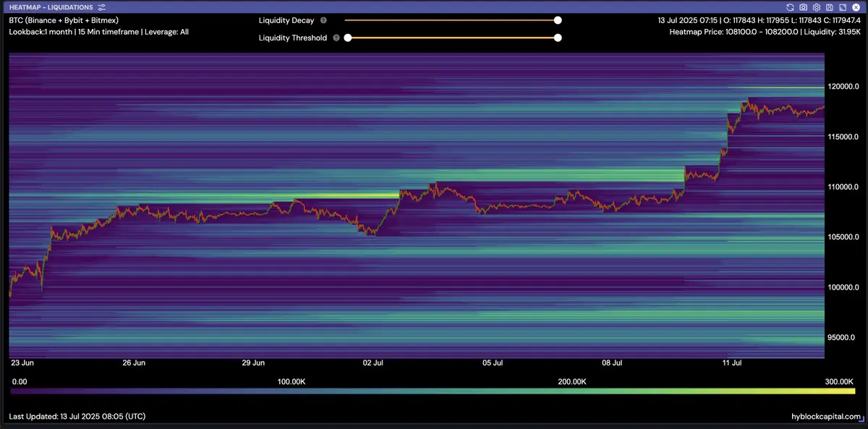Image resolution: width=868 pixels, height=429 pixels.
Task: Click the 11 Jul date axis label
Action: [x=732, y=362]
